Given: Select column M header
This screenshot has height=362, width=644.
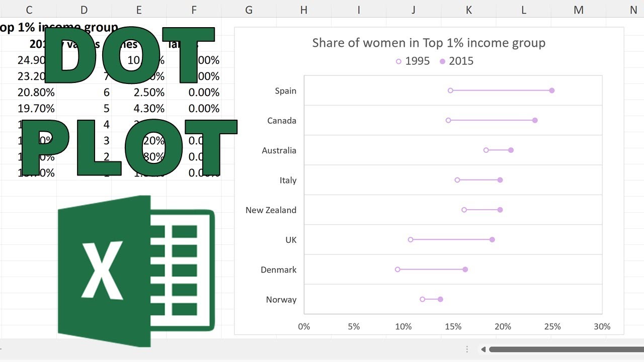Looking at the screenshot, I should click(579, 9).
